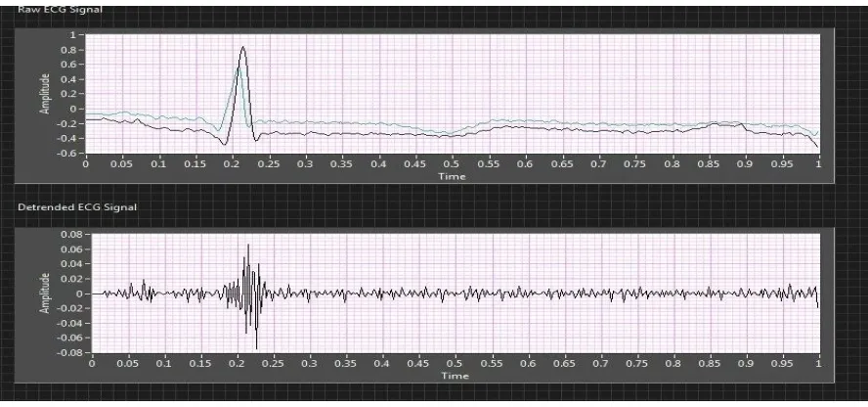Click the 0.95 tick on Raw ECG time axis
The width and height of the screenshot is (868, 407).
coord(782,164)
